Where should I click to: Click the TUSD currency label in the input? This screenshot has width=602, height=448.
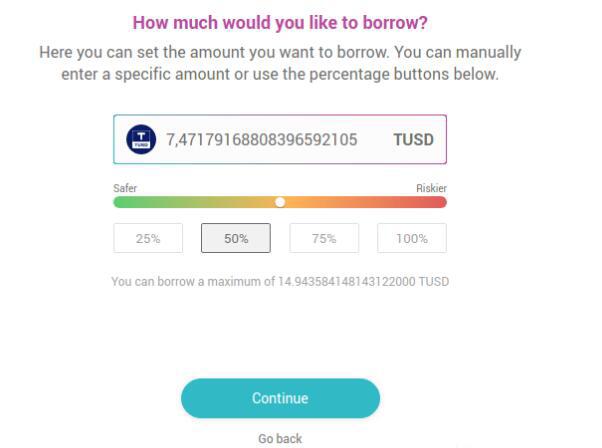tap(413, 139)
